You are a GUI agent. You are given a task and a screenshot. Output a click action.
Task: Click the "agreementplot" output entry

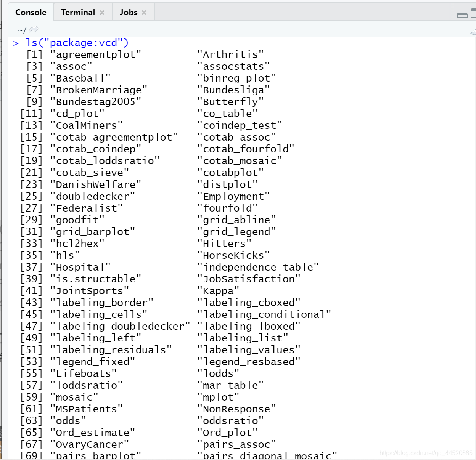coord(96,54)
